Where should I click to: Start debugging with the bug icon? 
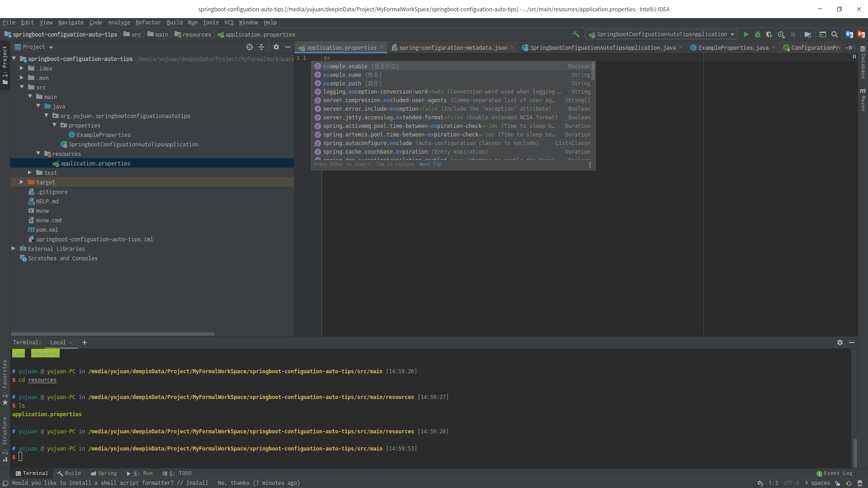[x=758, y=34]
